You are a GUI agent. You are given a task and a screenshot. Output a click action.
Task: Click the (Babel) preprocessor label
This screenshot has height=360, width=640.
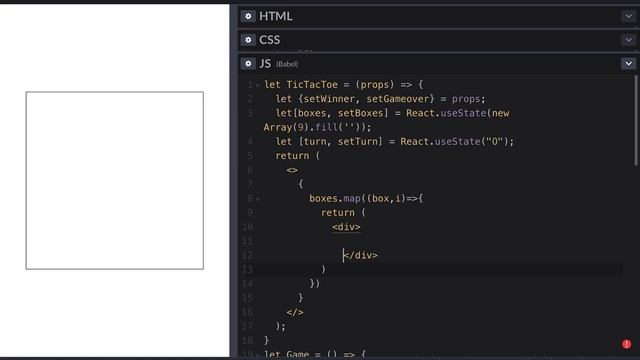coord(287,64)
